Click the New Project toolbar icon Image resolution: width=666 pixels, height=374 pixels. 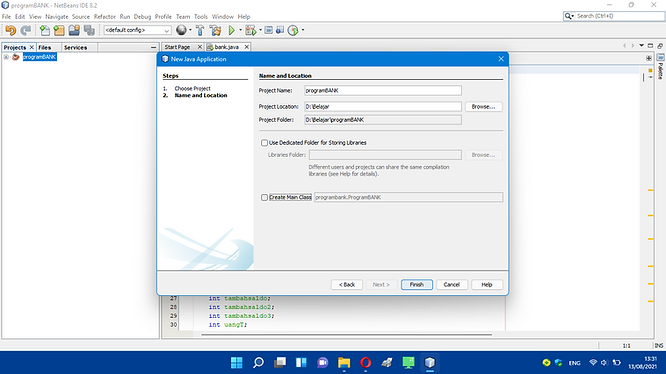click(59, 30)
